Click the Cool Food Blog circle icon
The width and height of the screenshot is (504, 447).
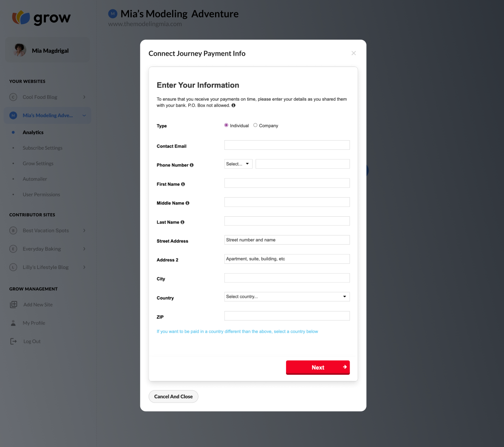click(13, 97)
